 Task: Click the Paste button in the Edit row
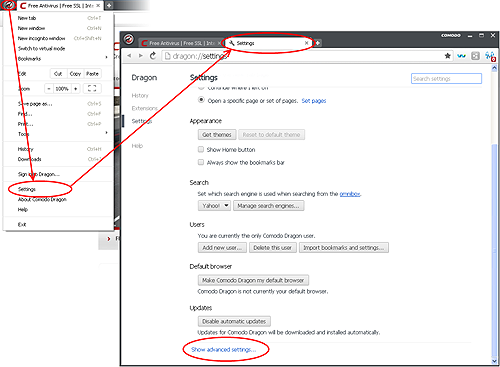(92, 74)
